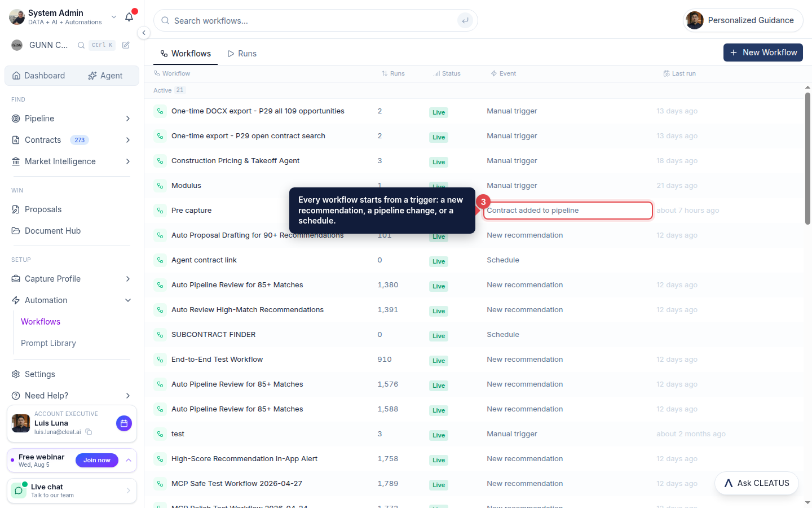Click the Capture Profile briefcase icon
Viewport: 812px width, 508px height.
[16, 279]
